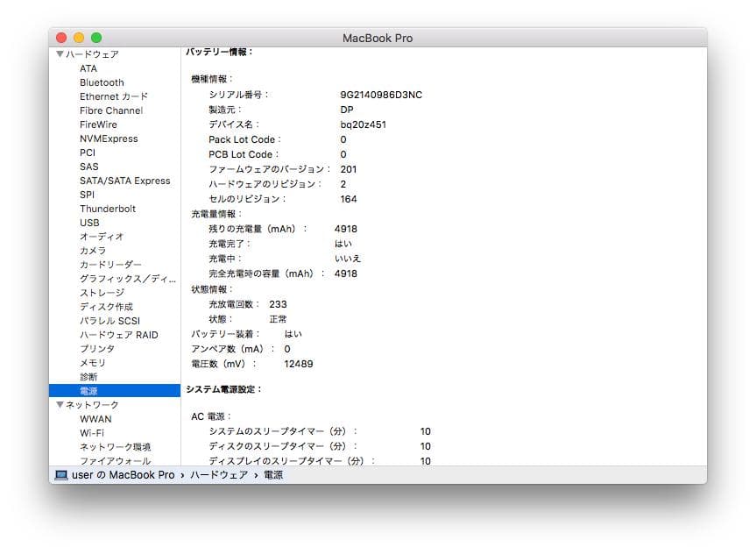Image resolution: width=756 pixels, height=554 pixels.
Task: Click the ネットワーク category label
Action: [92, 405]
